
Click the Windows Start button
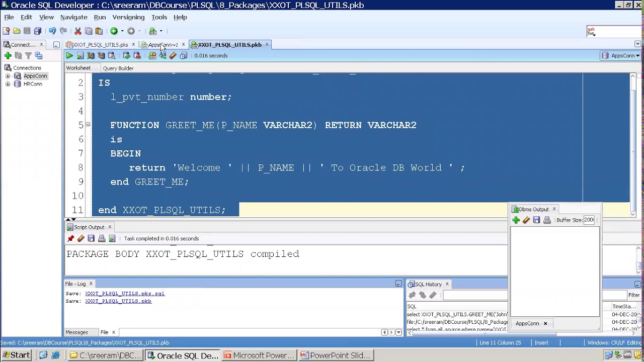(16, 355)
